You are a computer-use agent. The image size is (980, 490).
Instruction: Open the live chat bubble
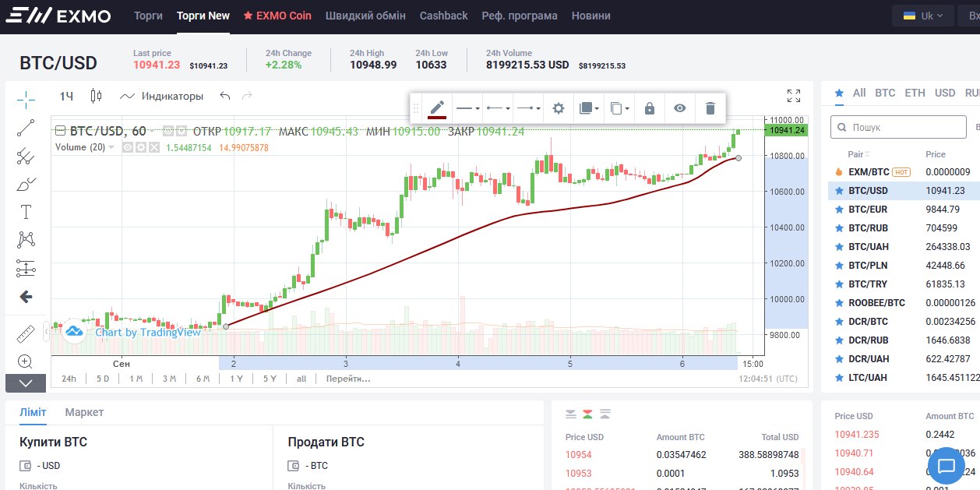click(x=947, y=466)
